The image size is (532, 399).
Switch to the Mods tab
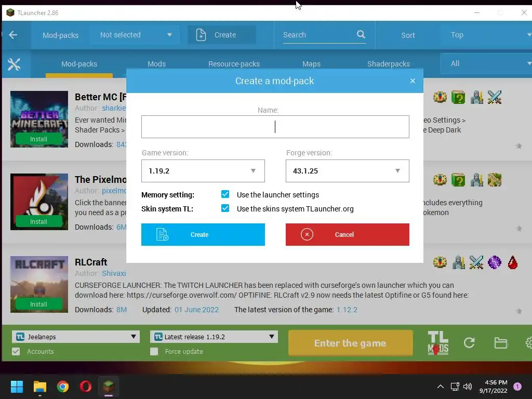(157, 64)
